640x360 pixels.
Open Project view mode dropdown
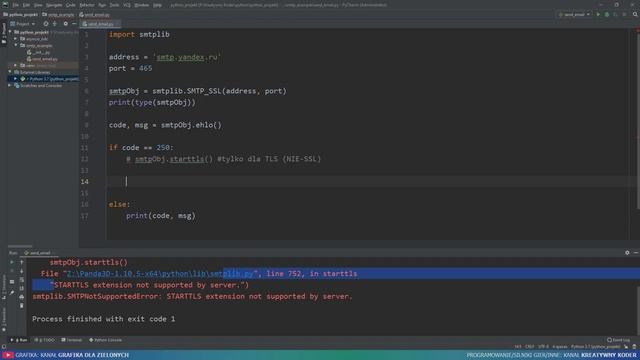click(x=22, y=24)
